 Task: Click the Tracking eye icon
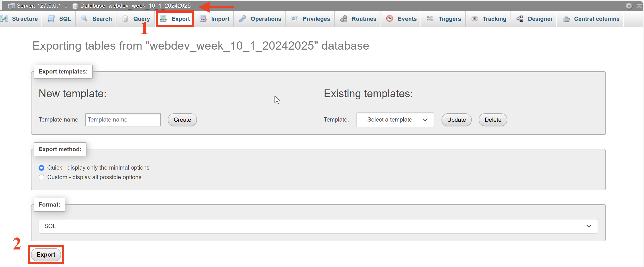[475, 19]
